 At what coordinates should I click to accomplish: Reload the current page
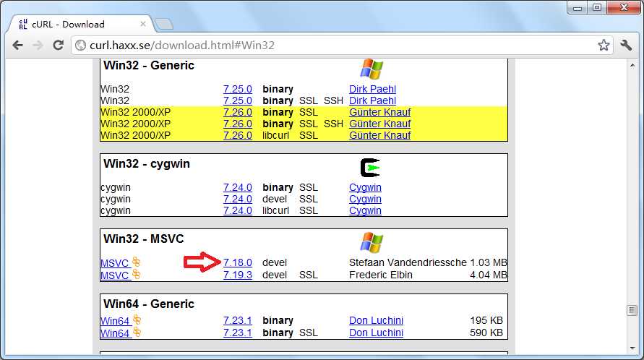point(59,46)
